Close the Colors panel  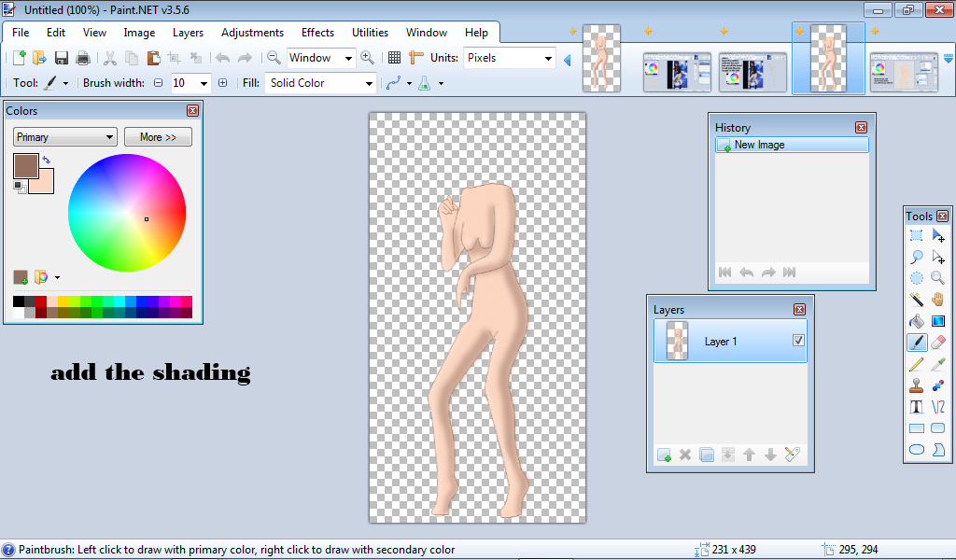[x=192, y=110]
